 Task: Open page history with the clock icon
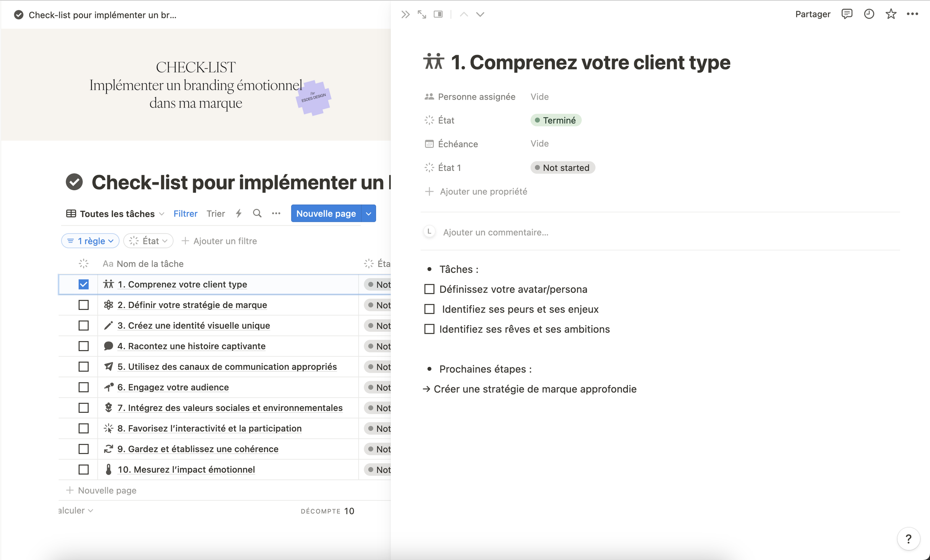point(869,14)
